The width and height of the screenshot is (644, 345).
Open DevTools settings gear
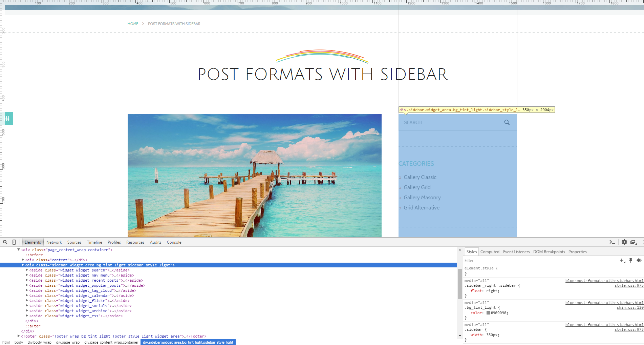click(x=624, y=242)
